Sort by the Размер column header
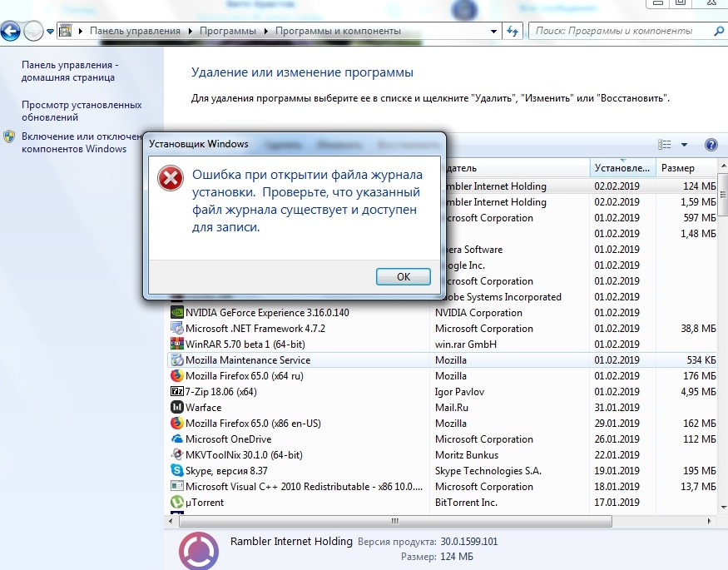 686,168
